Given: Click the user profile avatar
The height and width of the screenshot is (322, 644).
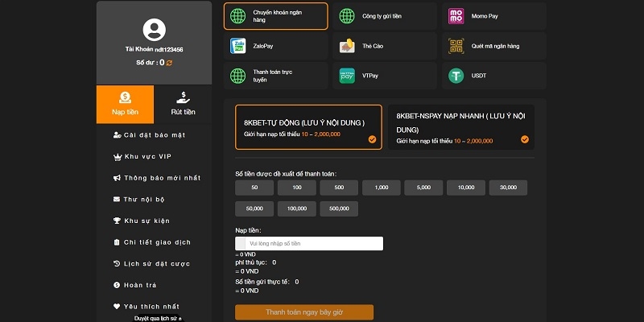Looking at the screenshot, I should [x=154, y=31].
